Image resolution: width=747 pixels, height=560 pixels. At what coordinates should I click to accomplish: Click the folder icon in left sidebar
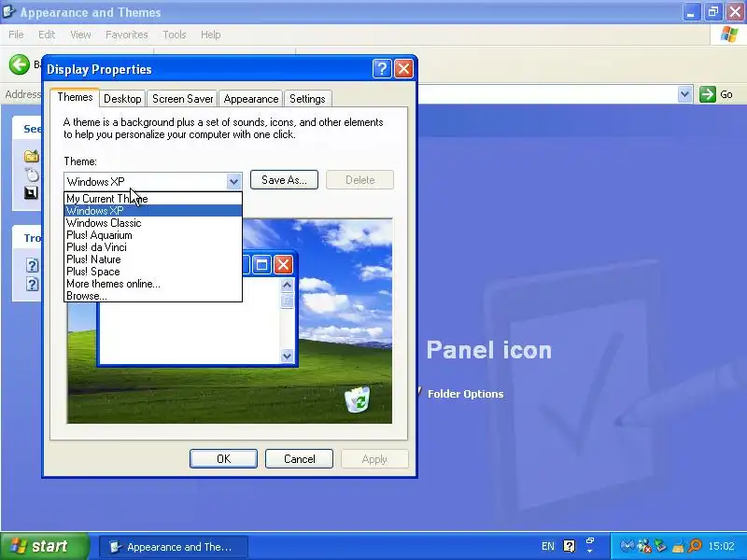[32, 156]
